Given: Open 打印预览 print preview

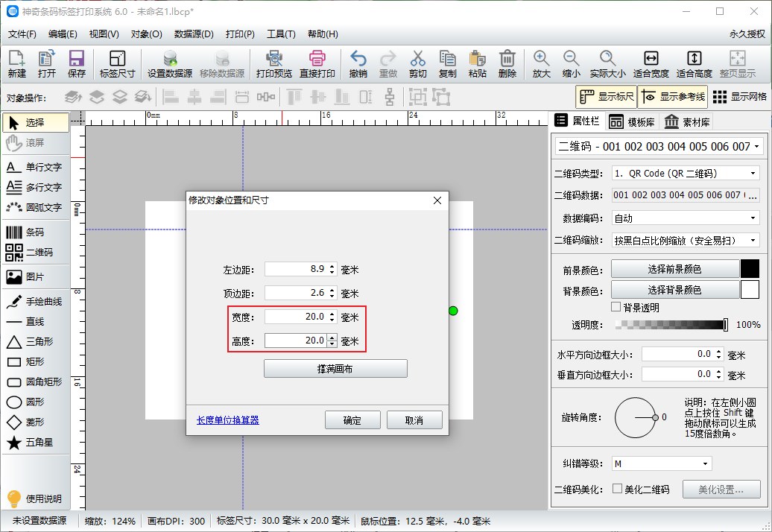Looking at the screenshot, I should [x=273, y=64].
